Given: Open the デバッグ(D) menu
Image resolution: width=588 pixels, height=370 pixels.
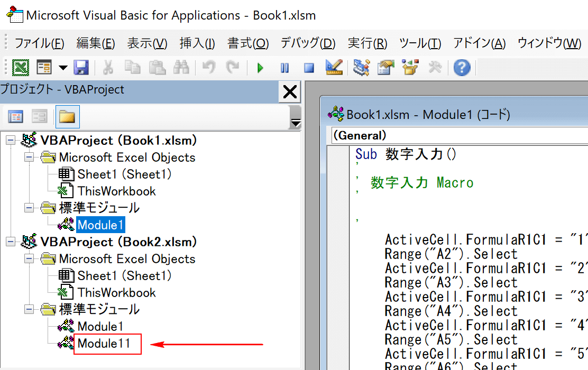Looking at the screenshot, I should [308, 43].
